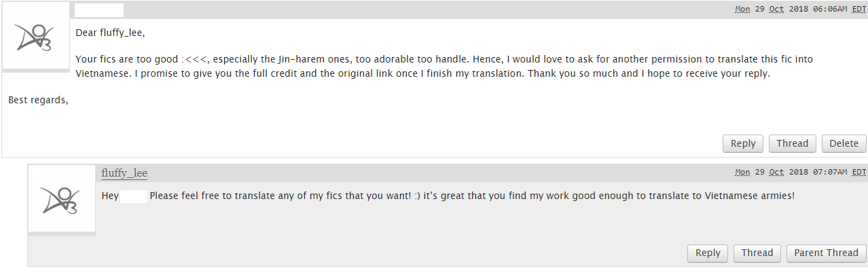Go to Parent Thread
Screen dimensions: 868x269
click(x=827, y=253)
